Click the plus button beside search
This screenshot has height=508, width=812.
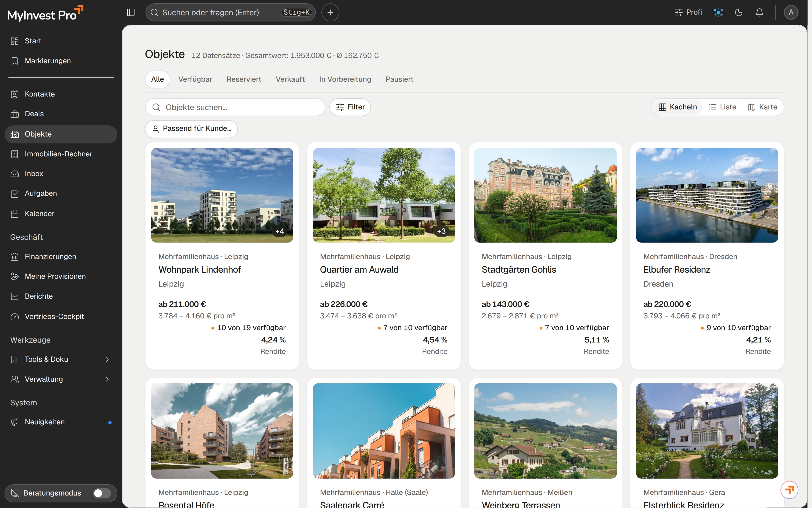click(330, 12)
